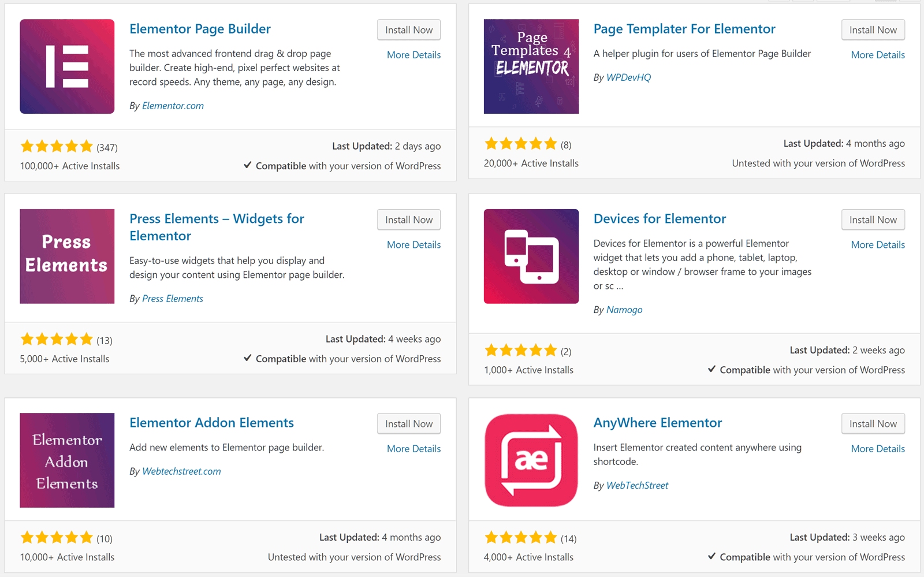
Task: Click the Elementor Page Builder plugin icon
Action: click(67, 66)
